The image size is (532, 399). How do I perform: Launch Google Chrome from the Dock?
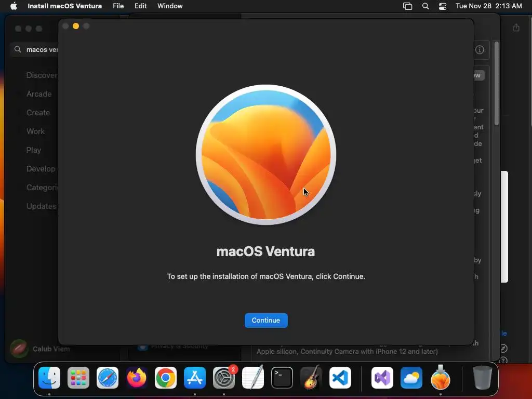click(x=166, y=378)
